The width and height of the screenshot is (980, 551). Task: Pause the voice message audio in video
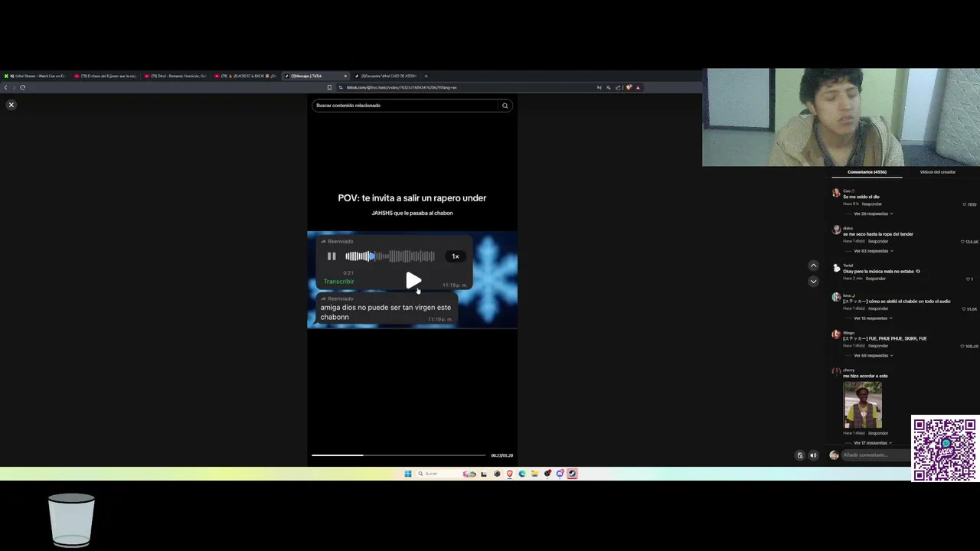[x=332, y=256]
